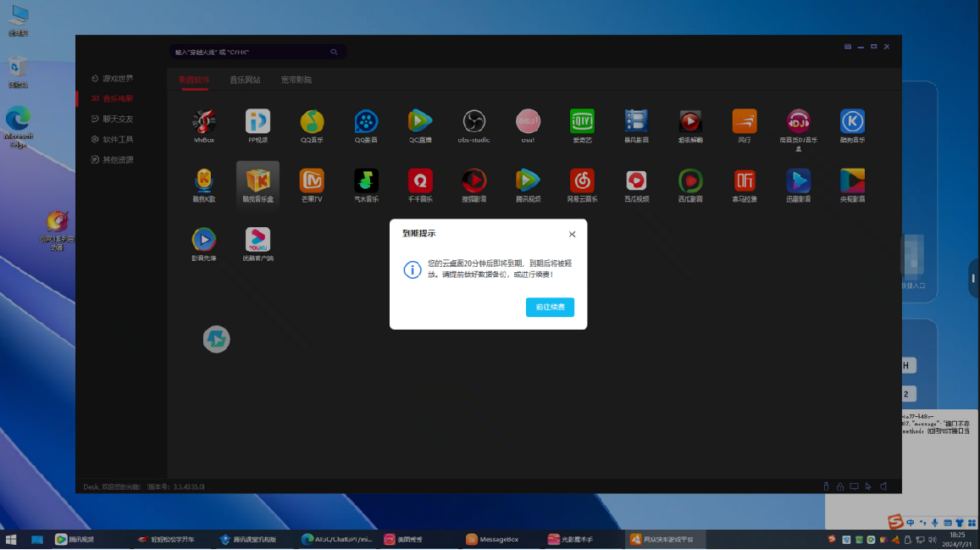Select 聊天交友 in the sidebar
This screenshot has width=980, height=550.
click(x=113, y=119)
